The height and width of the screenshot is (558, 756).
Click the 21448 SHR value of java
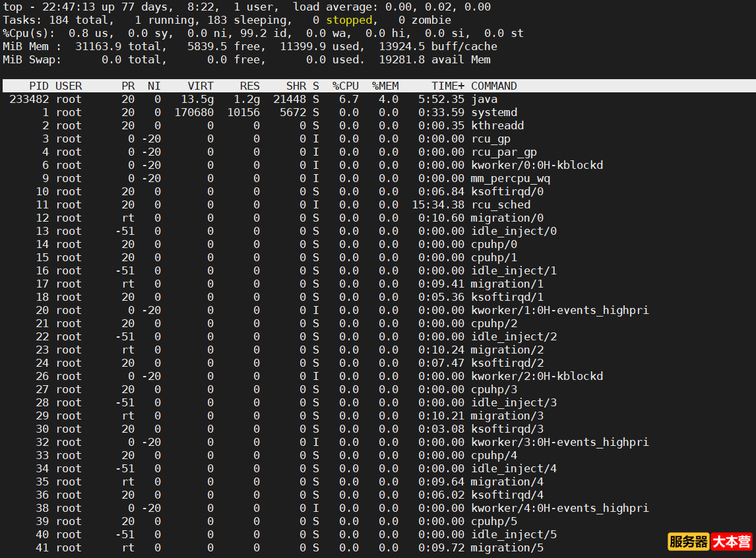click(x=290, y=99)
